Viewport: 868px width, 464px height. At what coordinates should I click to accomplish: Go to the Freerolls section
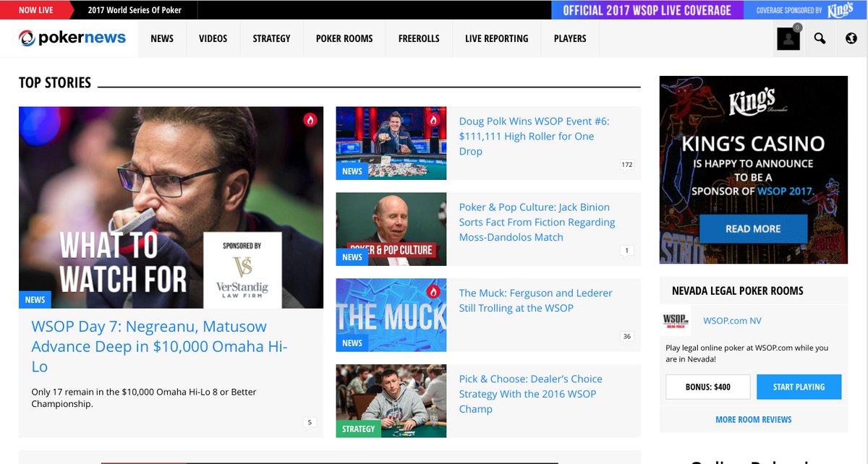coord(419,39)
